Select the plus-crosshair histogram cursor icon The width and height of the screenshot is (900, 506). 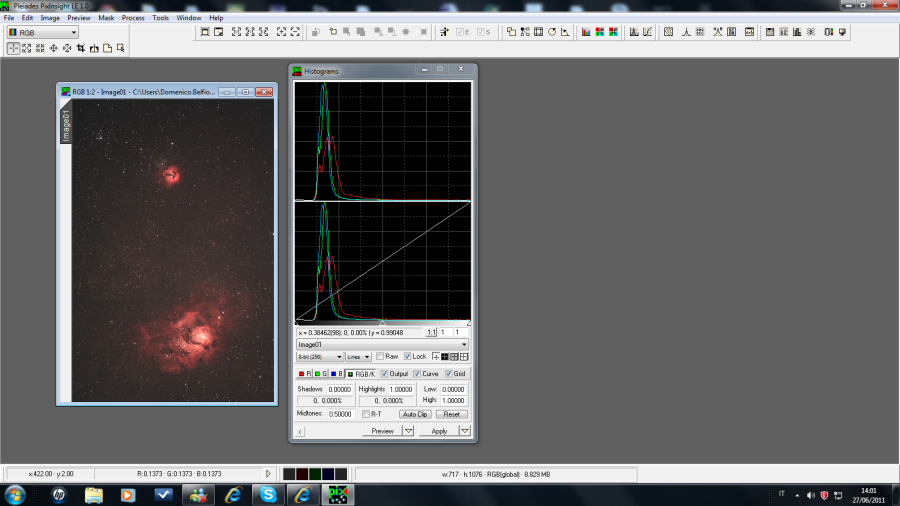(436, 357)
